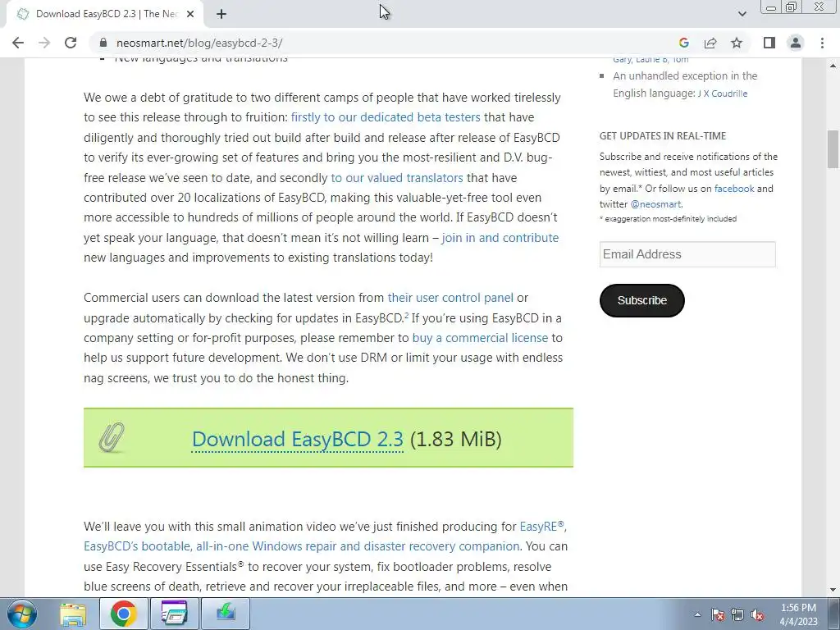Expand the tab search dropdown
Screen dimensions: 840x630
[x=742, y=14]
